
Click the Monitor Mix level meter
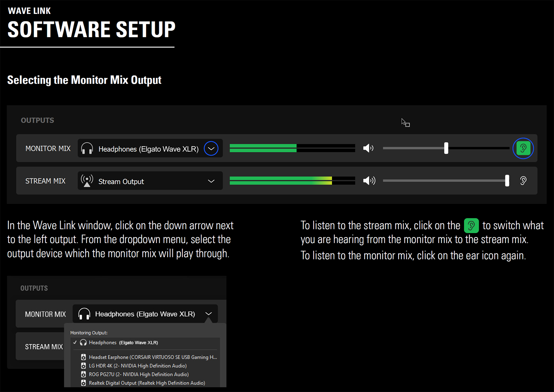pos(292,148)
